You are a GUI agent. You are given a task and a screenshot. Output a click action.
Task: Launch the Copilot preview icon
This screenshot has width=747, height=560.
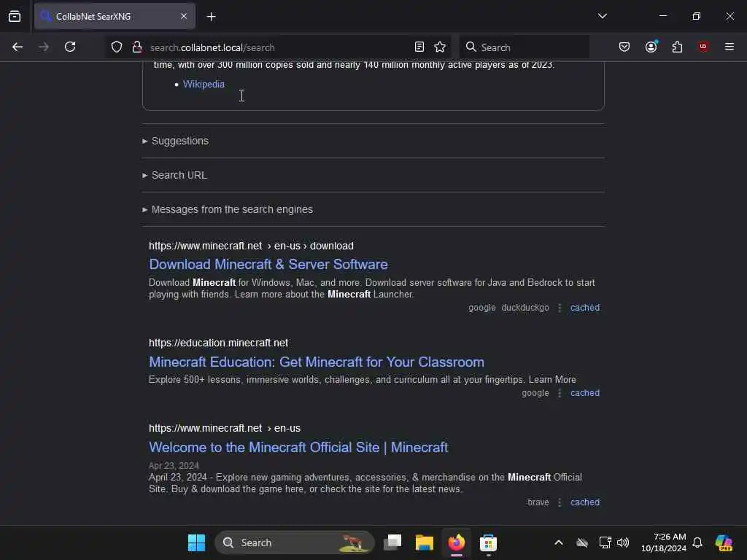click(724, 542)
